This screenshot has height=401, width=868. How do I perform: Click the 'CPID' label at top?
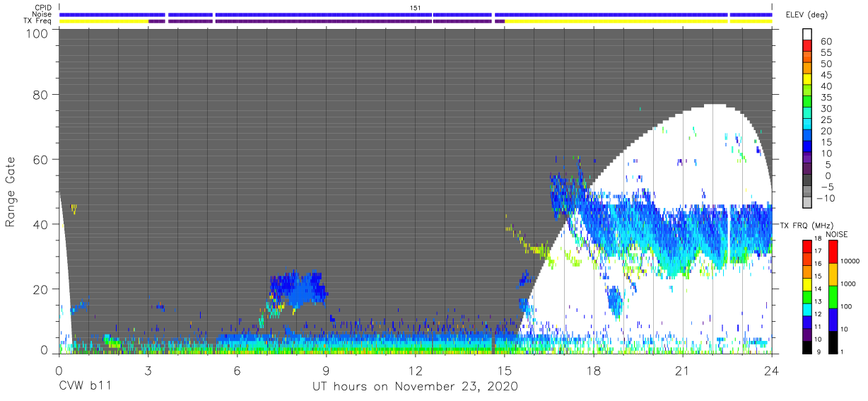(x=43, y=7)
